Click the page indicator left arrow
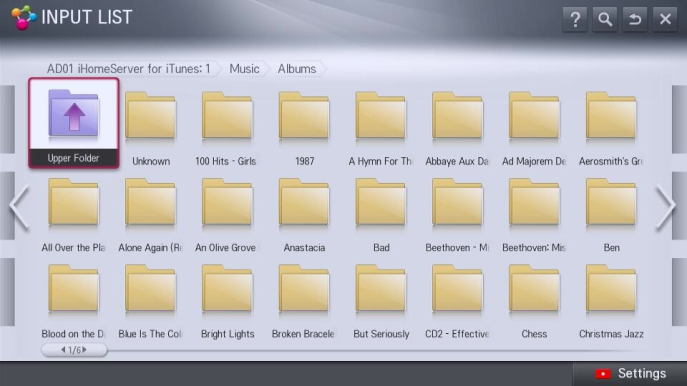 64,350
